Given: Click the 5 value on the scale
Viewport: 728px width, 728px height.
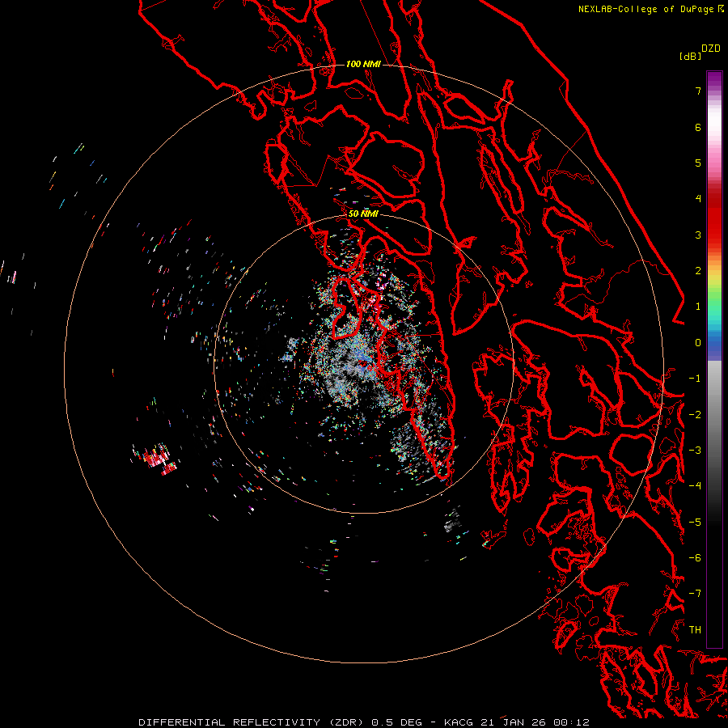Looking at the screenshot, I should tap(698, 163).
